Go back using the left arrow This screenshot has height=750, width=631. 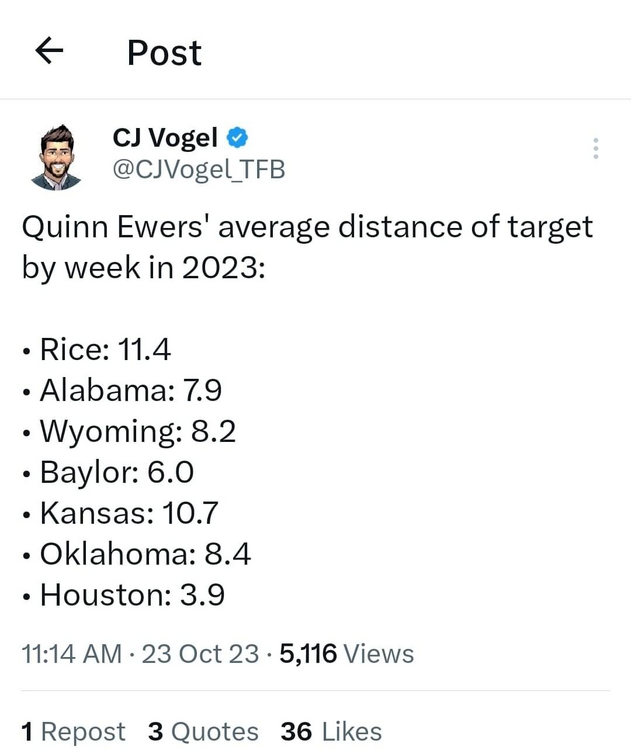tap(49, 51)
